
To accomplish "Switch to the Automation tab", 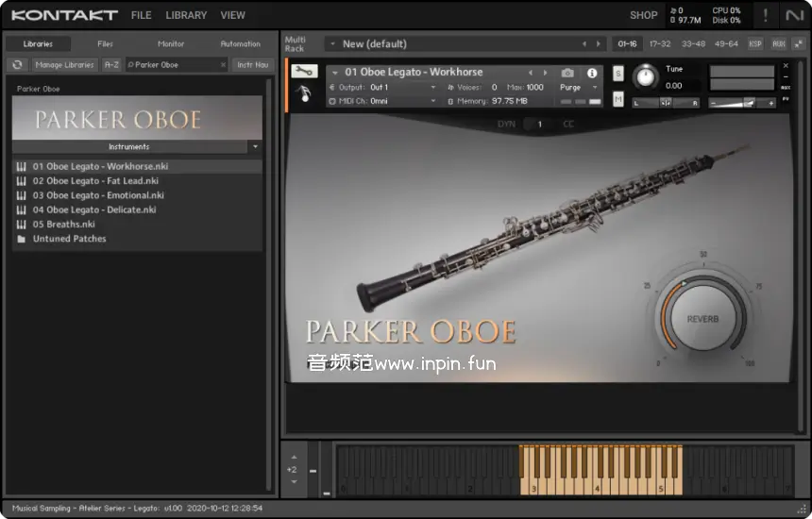I will click(240, 43).
